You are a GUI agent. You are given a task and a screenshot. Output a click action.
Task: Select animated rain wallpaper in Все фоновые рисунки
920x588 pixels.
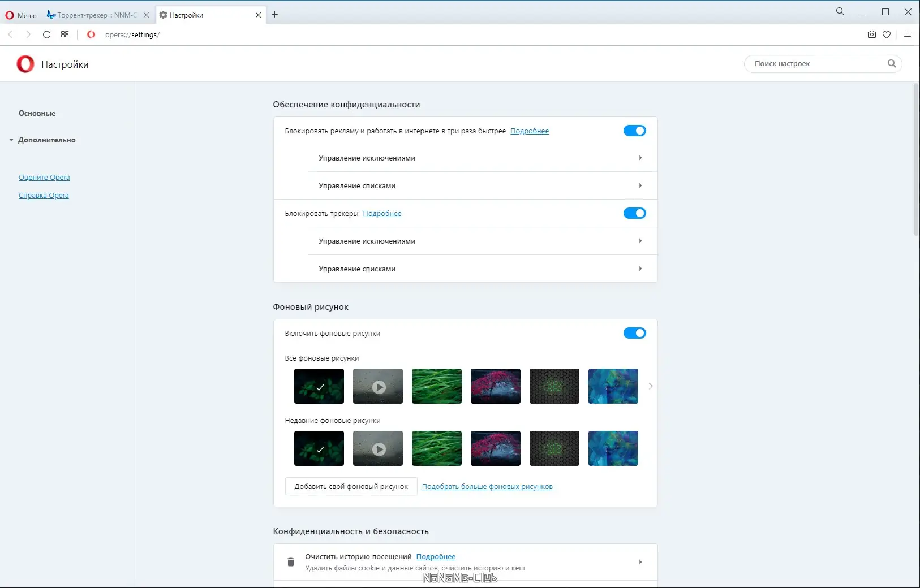tap(378, 386)
